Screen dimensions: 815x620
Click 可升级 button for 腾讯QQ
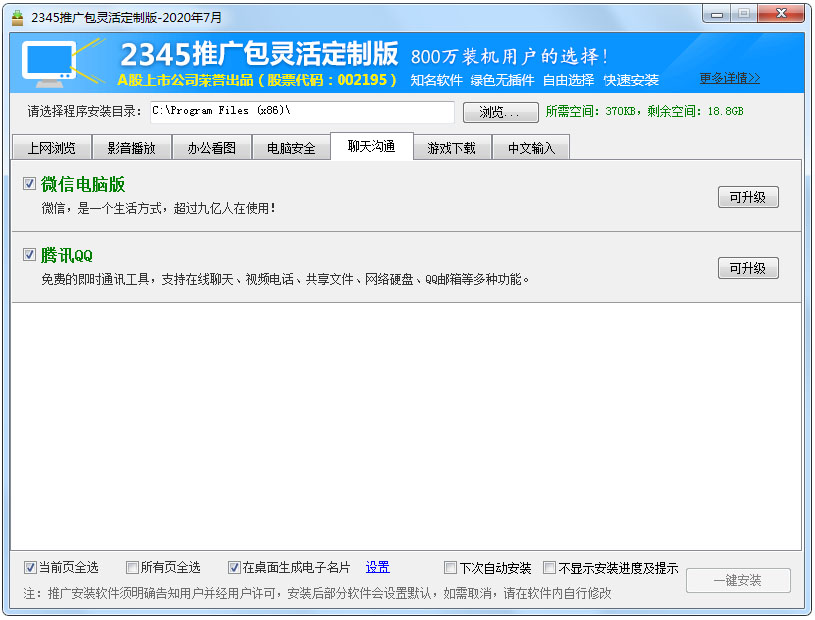pyautogui.click(x=748, y=268)
